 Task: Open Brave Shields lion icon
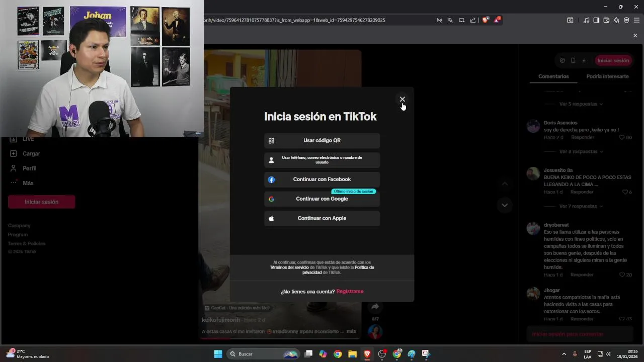tap(485, 20)
